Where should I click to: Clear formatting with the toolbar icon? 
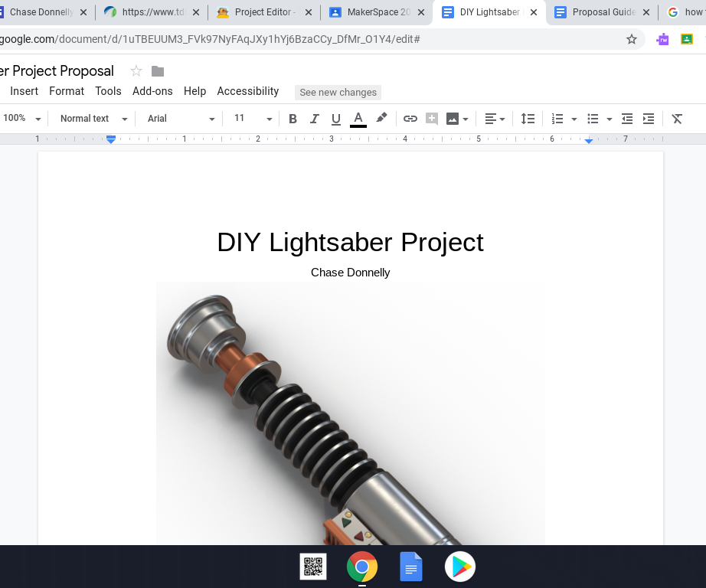point(675,119)
